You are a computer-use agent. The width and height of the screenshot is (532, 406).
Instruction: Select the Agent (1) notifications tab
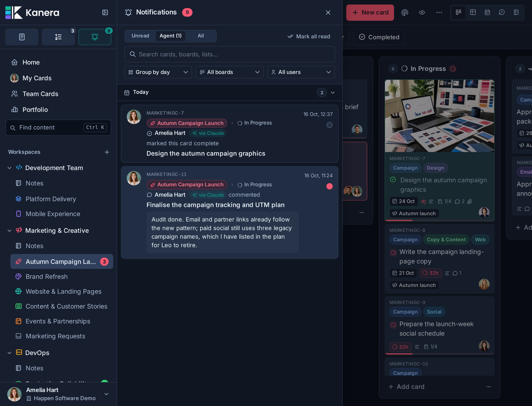(170, 36)
